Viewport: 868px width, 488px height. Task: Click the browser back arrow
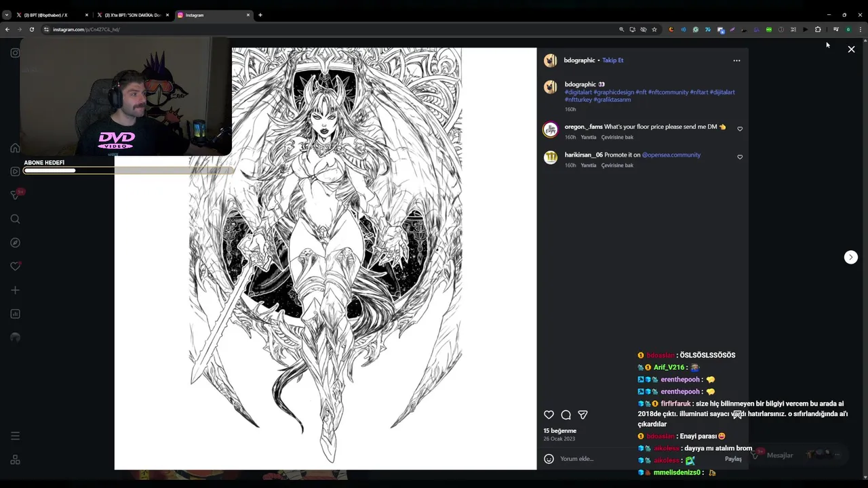7,29
